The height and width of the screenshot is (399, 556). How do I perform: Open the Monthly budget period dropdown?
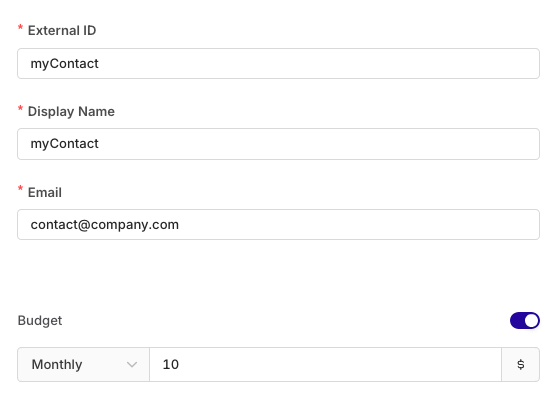[83, 365]
